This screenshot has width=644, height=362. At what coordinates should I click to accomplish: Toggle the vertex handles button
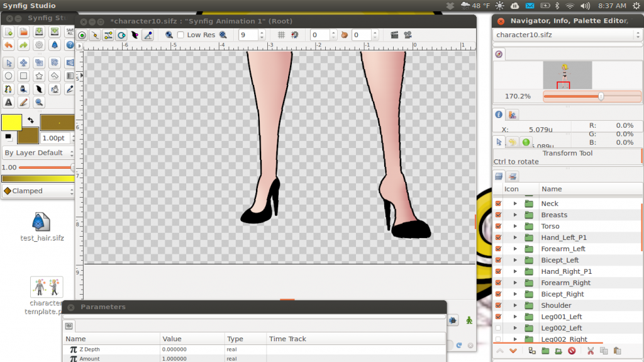pyautogui.click(x=95, y=35)
